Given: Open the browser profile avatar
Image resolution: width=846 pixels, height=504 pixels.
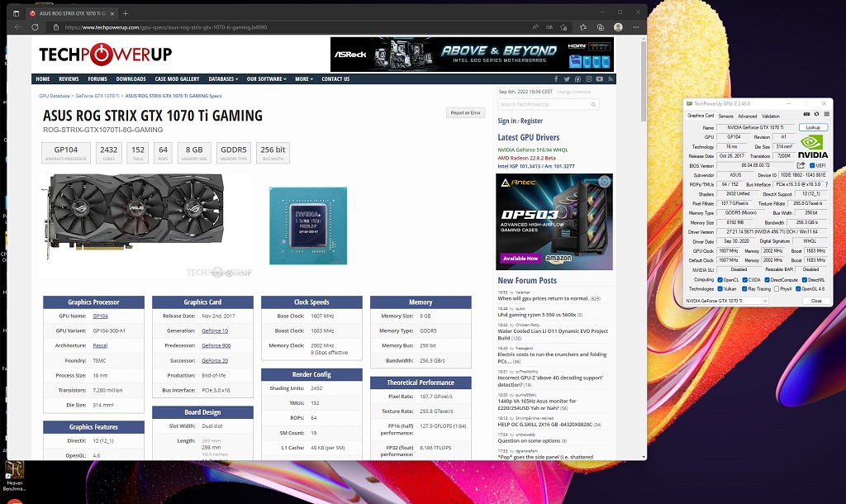Looking at the screenshot, I should 618,27.
